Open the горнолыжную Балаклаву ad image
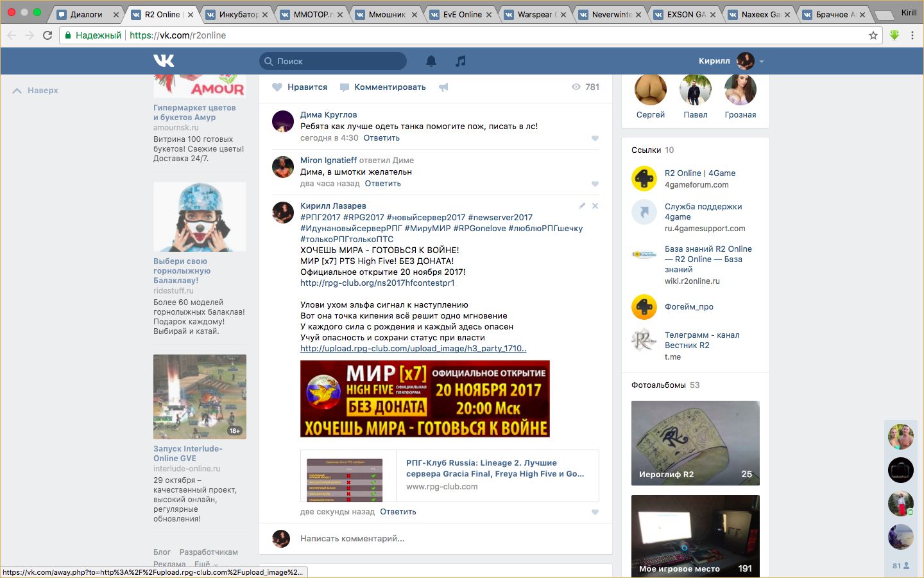 pos(200,216)
